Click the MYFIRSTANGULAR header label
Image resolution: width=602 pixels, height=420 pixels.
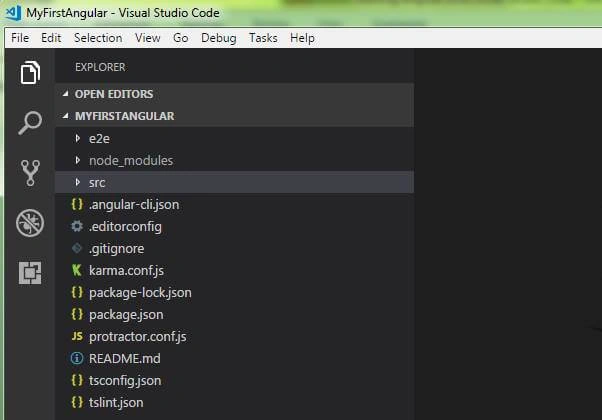(124, 116)
